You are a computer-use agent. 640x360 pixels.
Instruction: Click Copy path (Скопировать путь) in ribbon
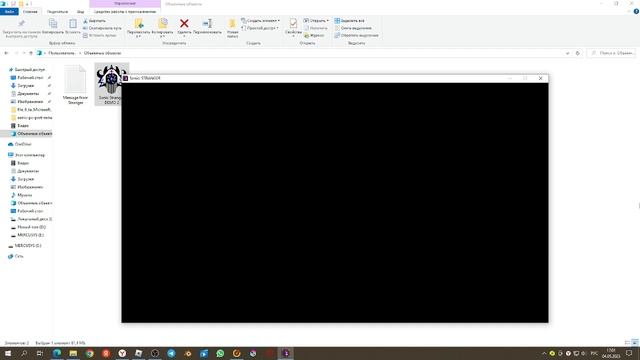(x=102, y=28)
